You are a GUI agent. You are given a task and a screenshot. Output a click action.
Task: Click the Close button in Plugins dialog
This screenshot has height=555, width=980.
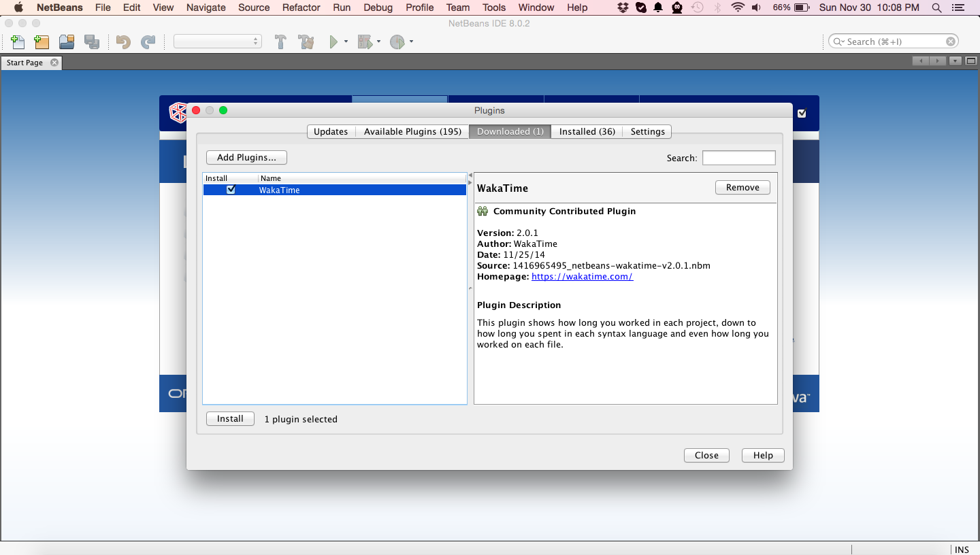706,456
